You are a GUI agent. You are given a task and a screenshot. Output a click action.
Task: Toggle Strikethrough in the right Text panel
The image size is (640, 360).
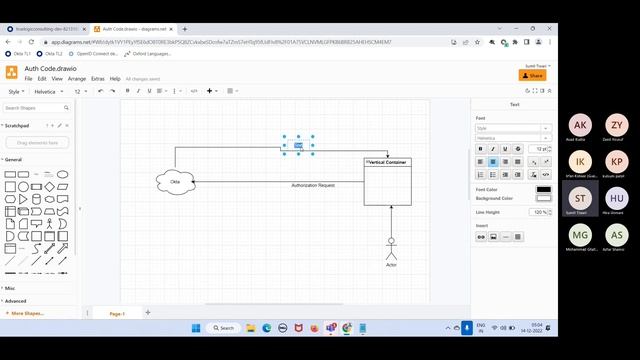[518, 149]
